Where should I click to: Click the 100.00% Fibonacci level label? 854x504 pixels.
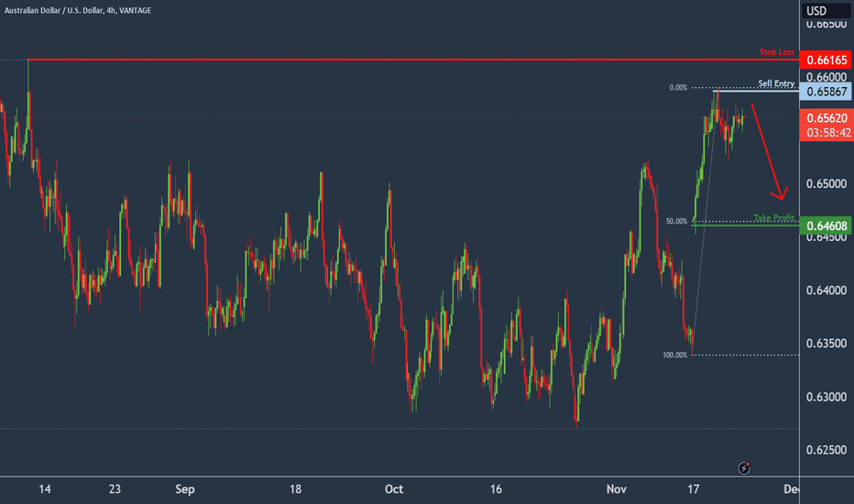[674, 356]
